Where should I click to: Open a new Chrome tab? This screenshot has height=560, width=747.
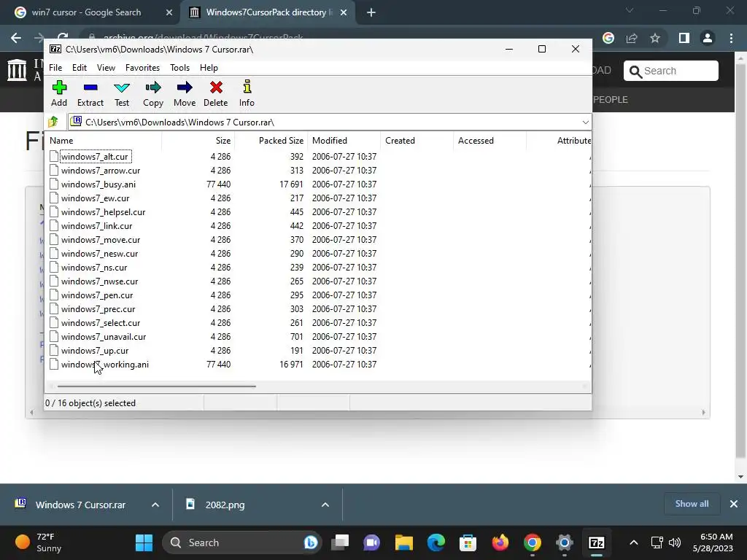[371, 12]
